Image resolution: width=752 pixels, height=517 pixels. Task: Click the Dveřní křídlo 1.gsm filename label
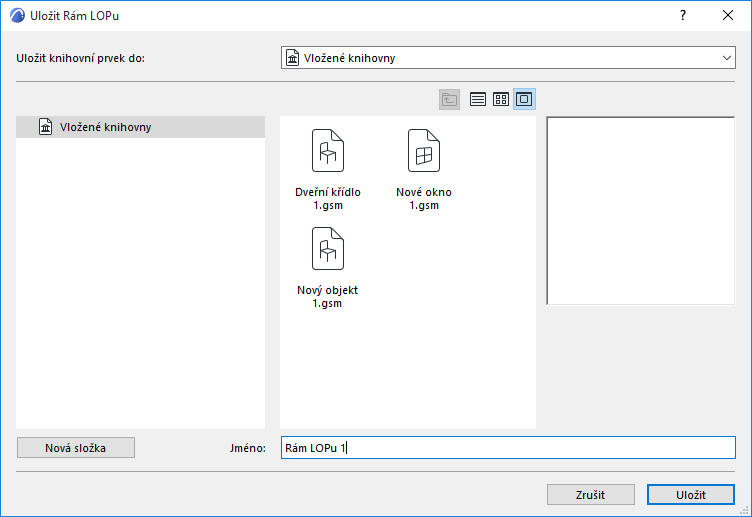point(328,199)
